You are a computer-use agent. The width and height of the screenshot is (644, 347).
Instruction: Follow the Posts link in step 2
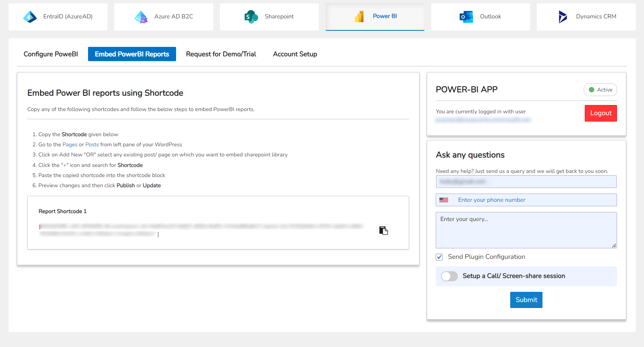pyautogui.click(x=92, y=144)
